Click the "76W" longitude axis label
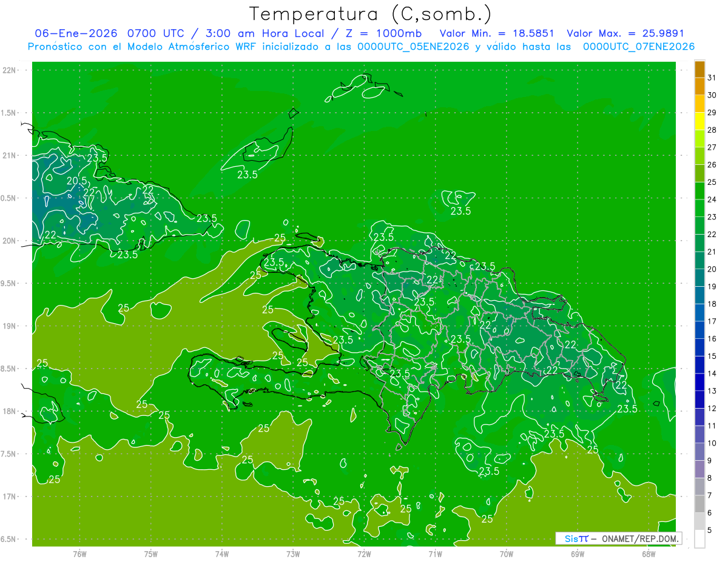This screenshot has height=562, width=728. pos(79,554)
